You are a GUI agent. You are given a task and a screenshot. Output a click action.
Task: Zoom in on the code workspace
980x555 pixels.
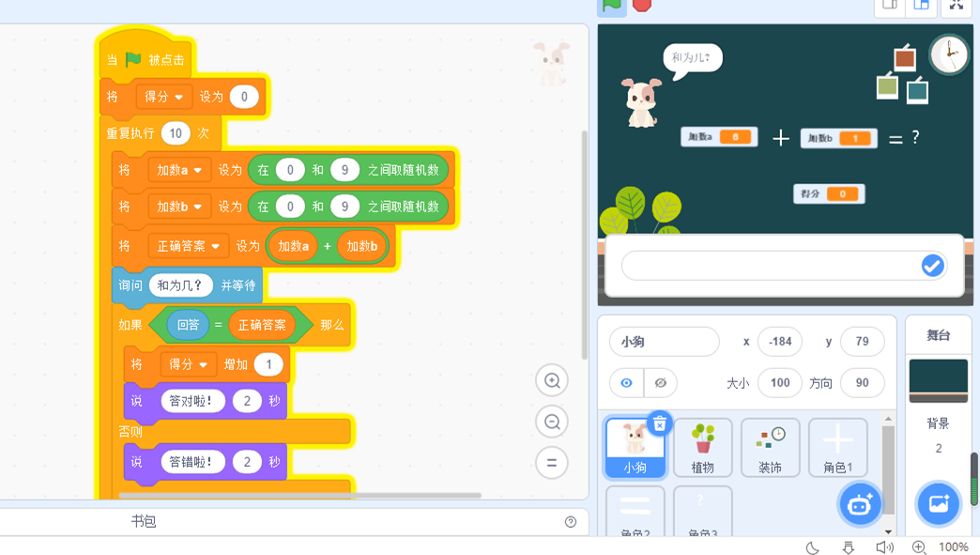point(552,380)
